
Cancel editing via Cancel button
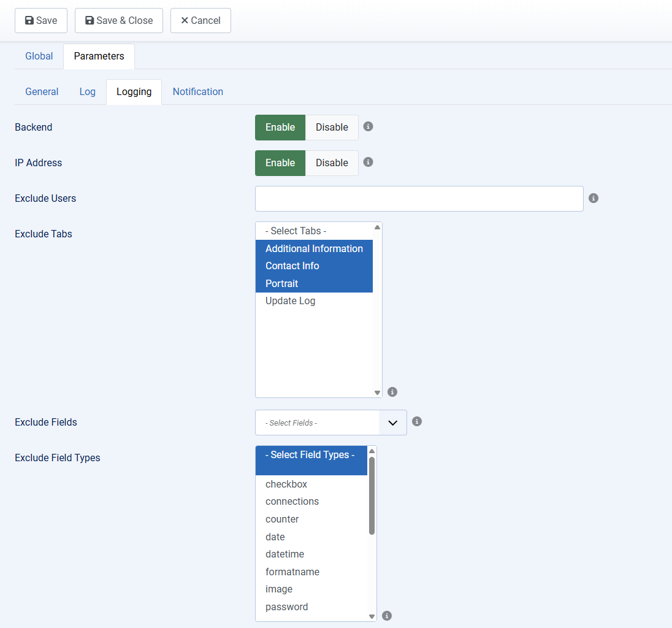click(200, 21)
